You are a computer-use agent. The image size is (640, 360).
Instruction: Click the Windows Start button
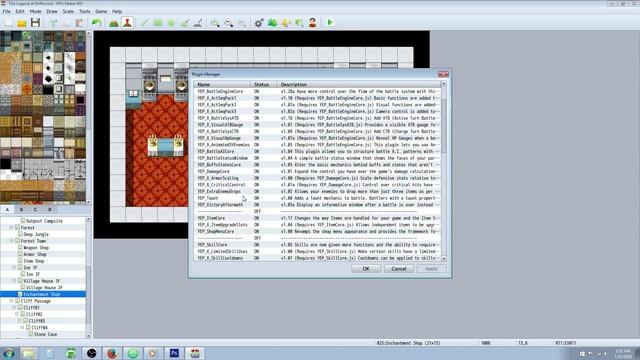coord(9,353)
